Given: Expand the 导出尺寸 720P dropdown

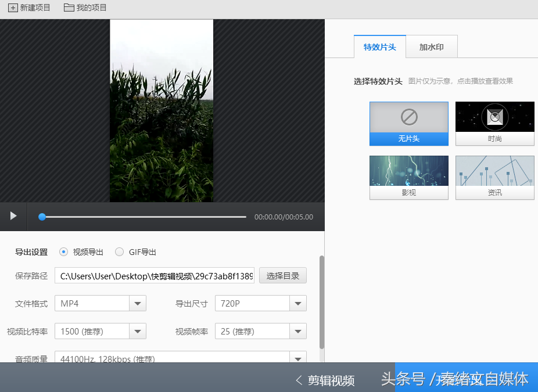Looking at the screenshot, I should (297, 303).
